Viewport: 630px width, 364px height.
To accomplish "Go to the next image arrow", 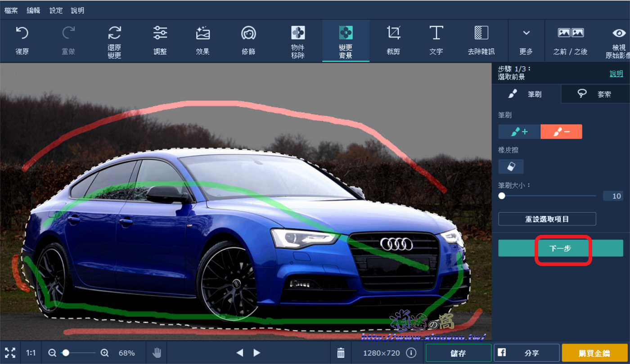I will click(256, 353).
